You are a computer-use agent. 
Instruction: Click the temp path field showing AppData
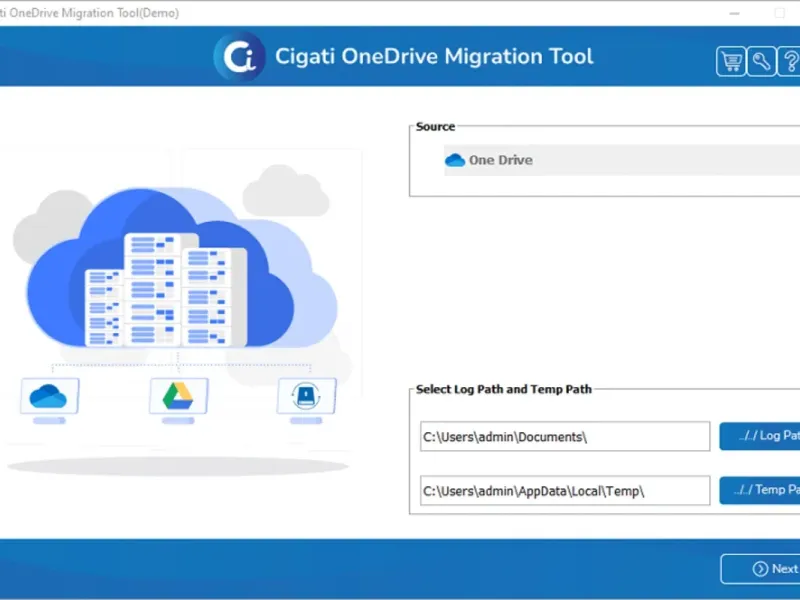pyautogui.click(x=565, y=491)
